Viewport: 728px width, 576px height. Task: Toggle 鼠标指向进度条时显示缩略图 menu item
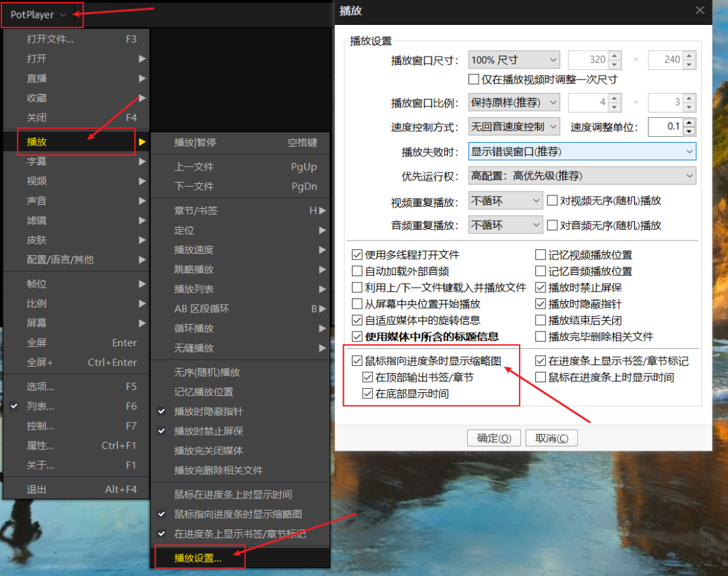pos(241,514)
